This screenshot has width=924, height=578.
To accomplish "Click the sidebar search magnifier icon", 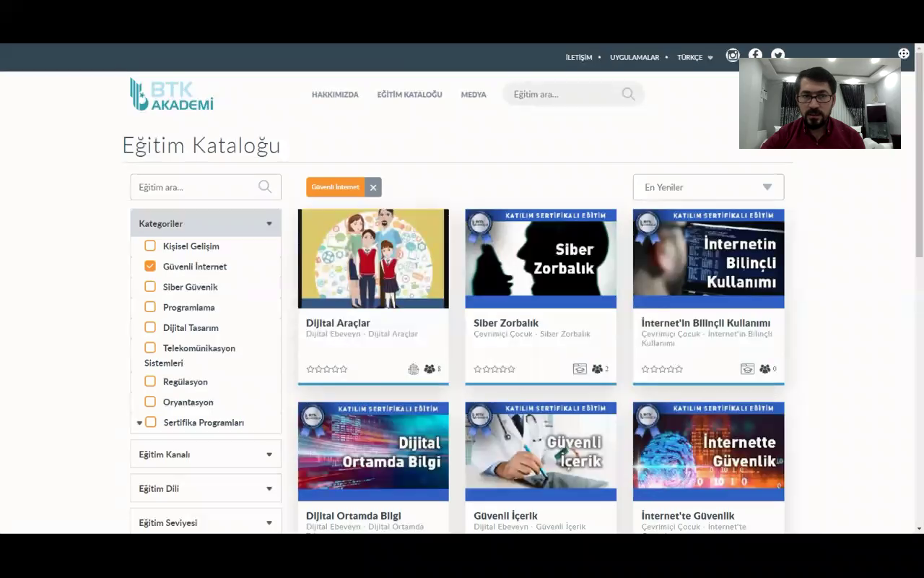I will (x=265, y=187).
